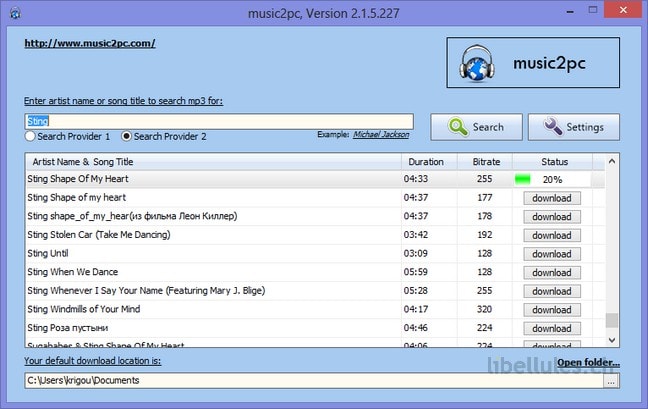Image resolution: width=648 pixels, height=409 pixels.
Task: Click Your default download location label
Action: pos(93,361)
